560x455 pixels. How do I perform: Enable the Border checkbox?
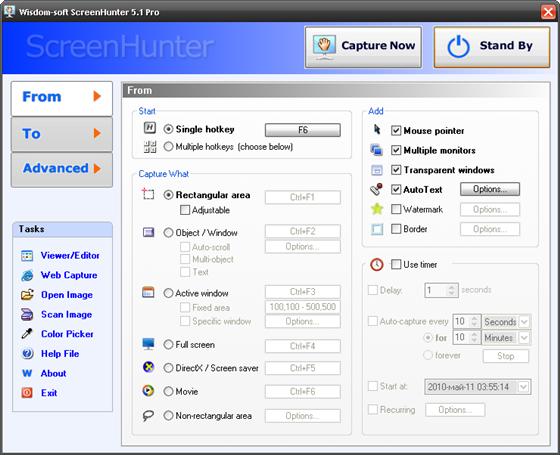396,229
